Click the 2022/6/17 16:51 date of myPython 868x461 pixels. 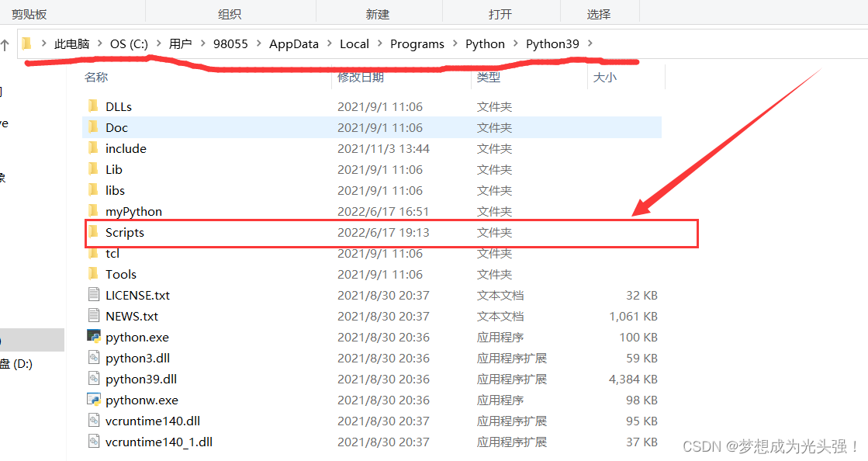(383, 212)
